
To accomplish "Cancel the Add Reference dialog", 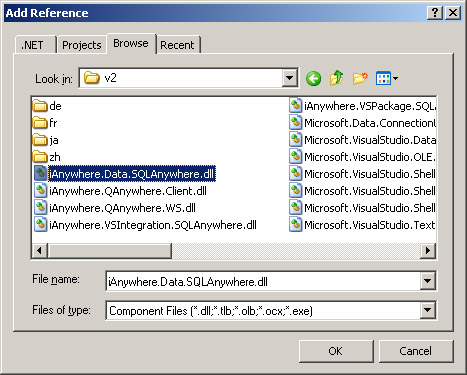I will (415, 351).
